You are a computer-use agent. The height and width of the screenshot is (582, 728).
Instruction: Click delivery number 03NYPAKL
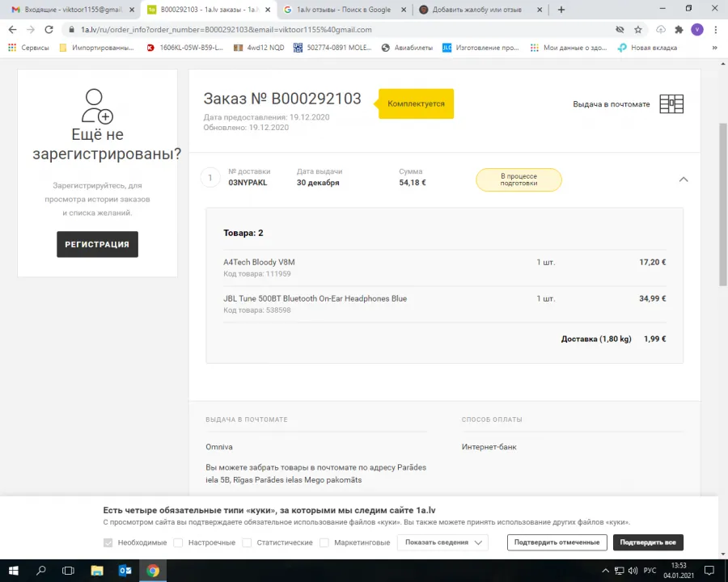pos(248,183)
